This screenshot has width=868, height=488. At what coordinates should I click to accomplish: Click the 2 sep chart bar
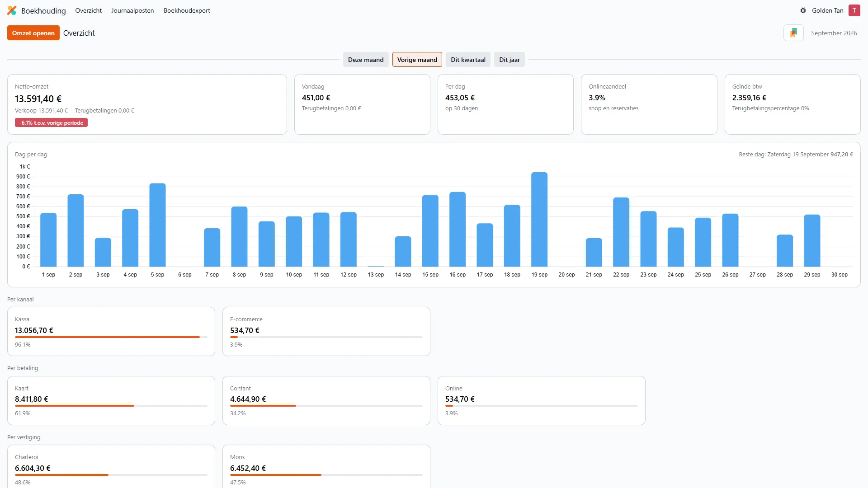tap(75, 230)
